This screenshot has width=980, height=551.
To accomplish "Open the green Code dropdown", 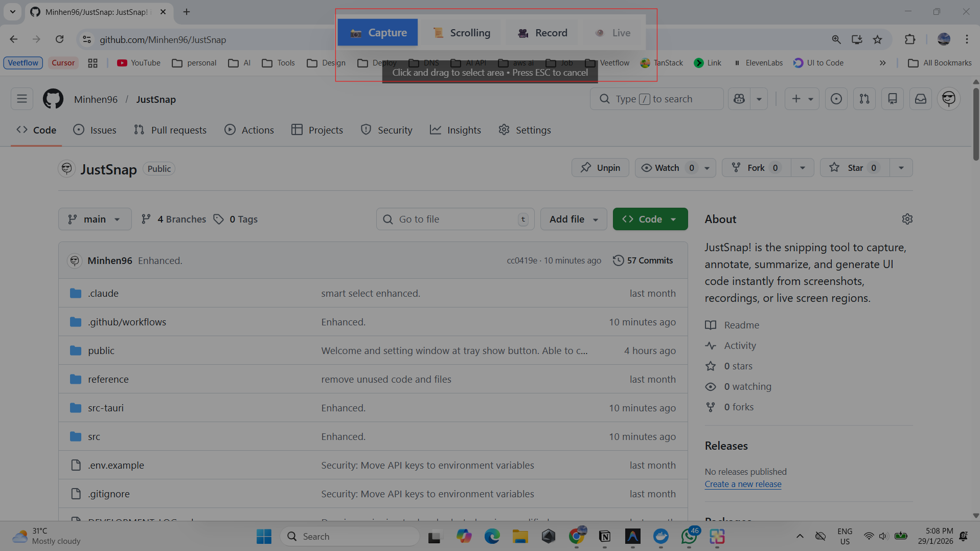I will tap(650, 219).
